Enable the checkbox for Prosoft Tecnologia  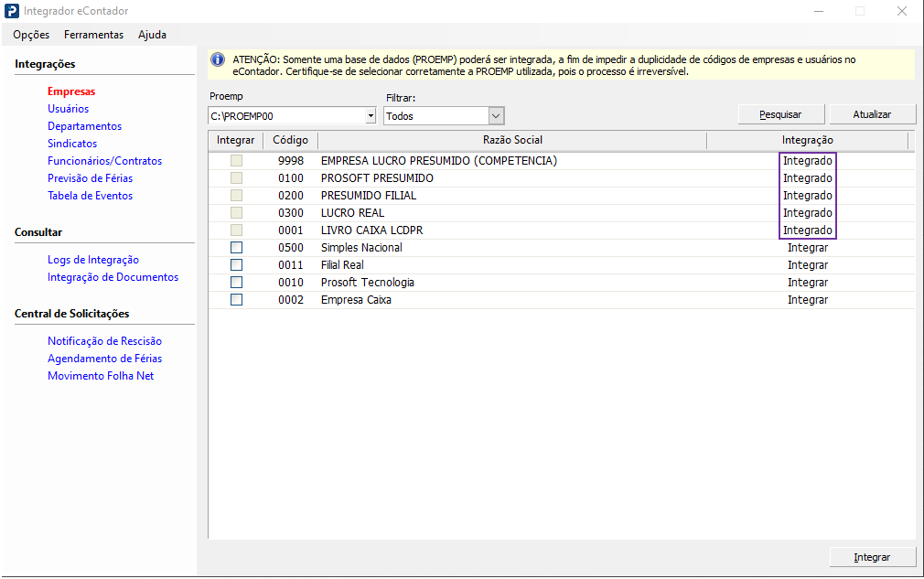point(237,283)
